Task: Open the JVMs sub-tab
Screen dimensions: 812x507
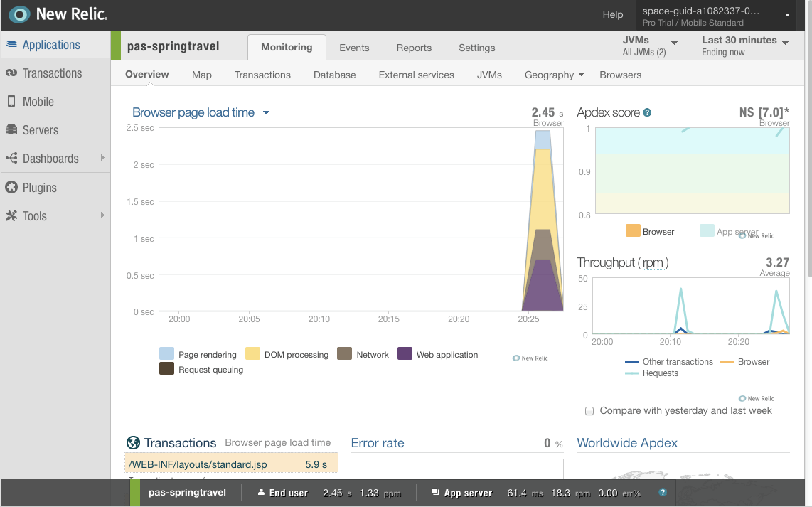Action: (x=489, y=75)
